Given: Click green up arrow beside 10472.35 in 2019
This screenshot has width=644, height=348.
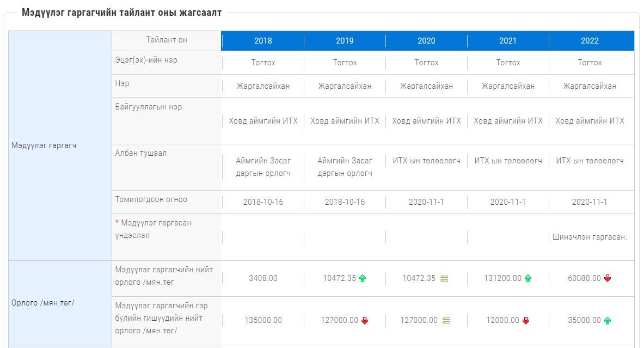Looking at the screenshot, I should click(x=363, y=278).
